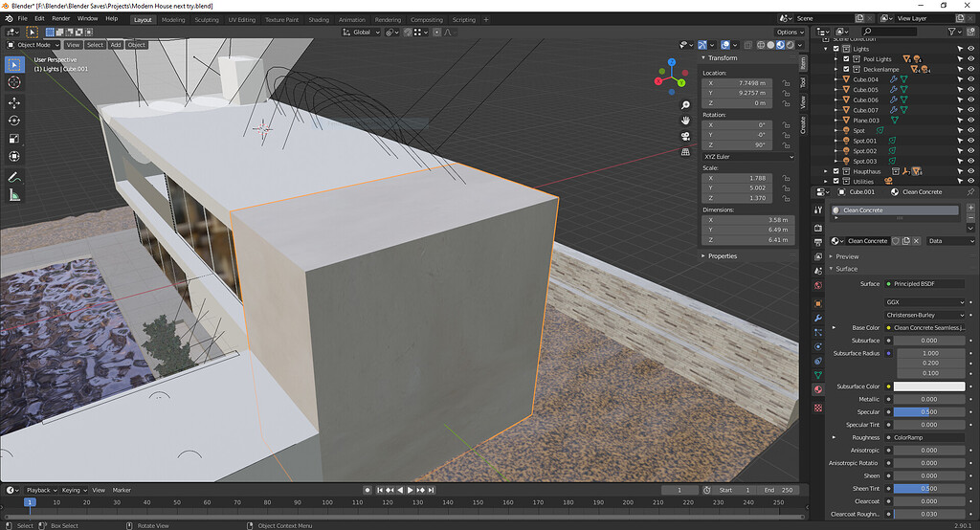Viewport: 980px width, 530px height.
Task: Open the Output properties tab
Action: pos(818,242)
